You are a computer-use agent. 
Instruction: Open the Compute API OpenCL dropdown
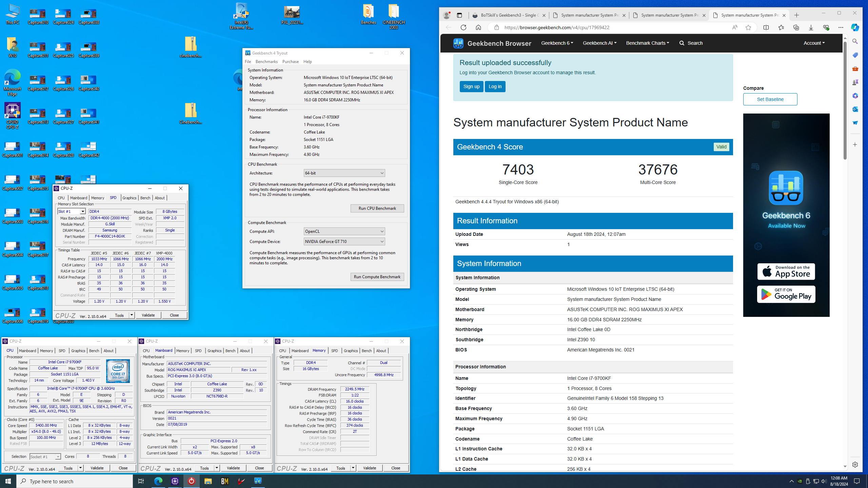(x=344, y=231)
